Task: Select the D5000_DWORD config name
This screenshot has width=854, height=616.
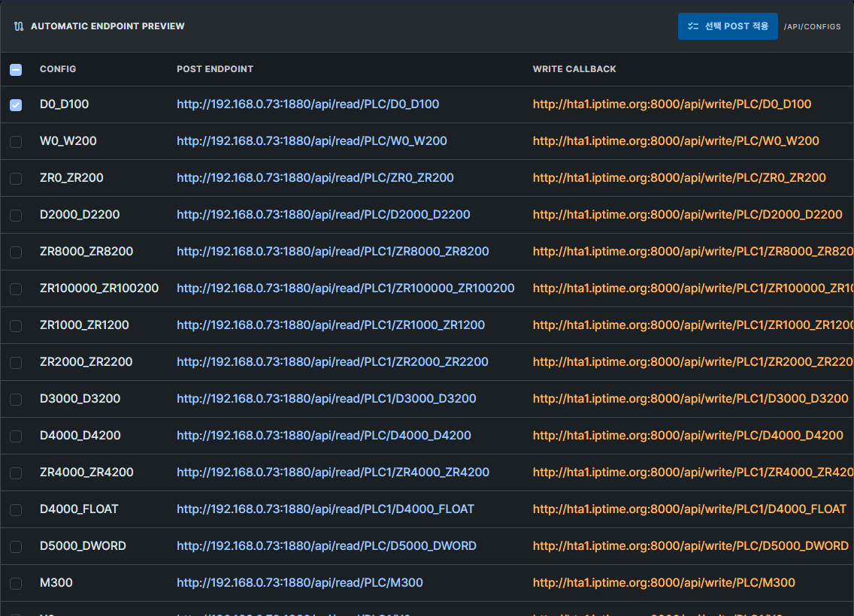Action: (83, 546)
